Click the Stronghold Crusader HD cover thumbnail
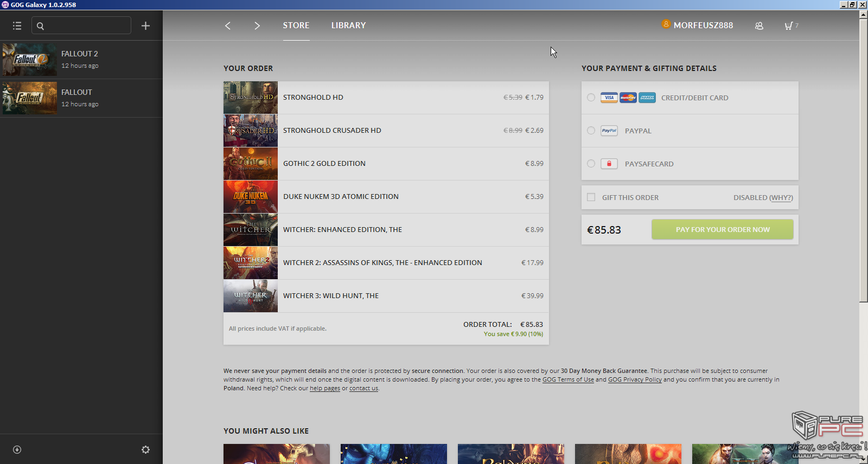This screenshot has height=464, width=868. (251, 131)
